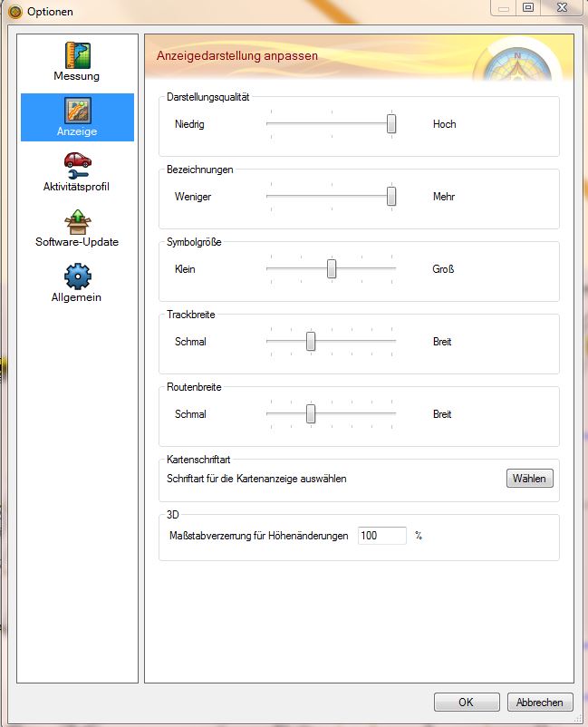The image size is (588, 727).
Task: Click the Maßstabverzerrung percentage input field
Action: [x=381, y=536]
